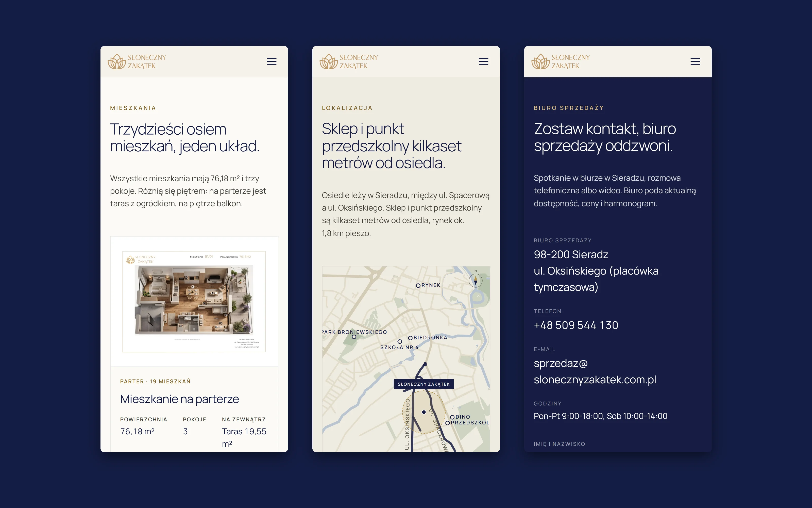Click the Pokoje value 3
Viewport: 812px width, 508px height.
(x=185, y=431)
